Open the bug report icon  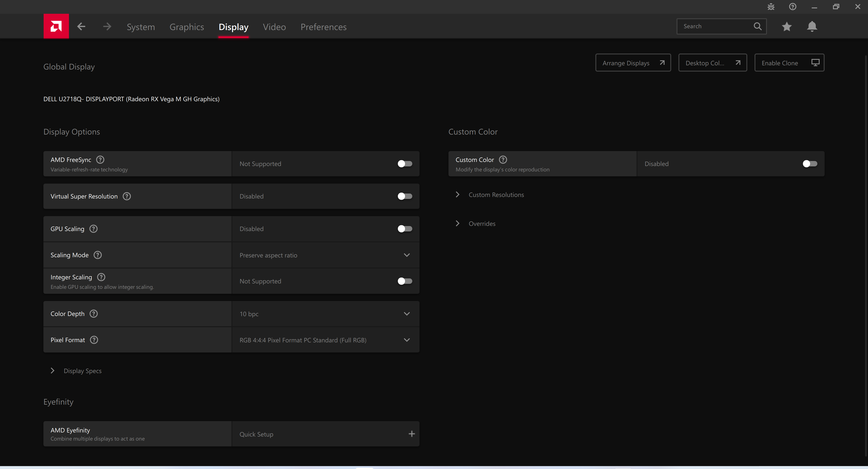coord(771,7)
